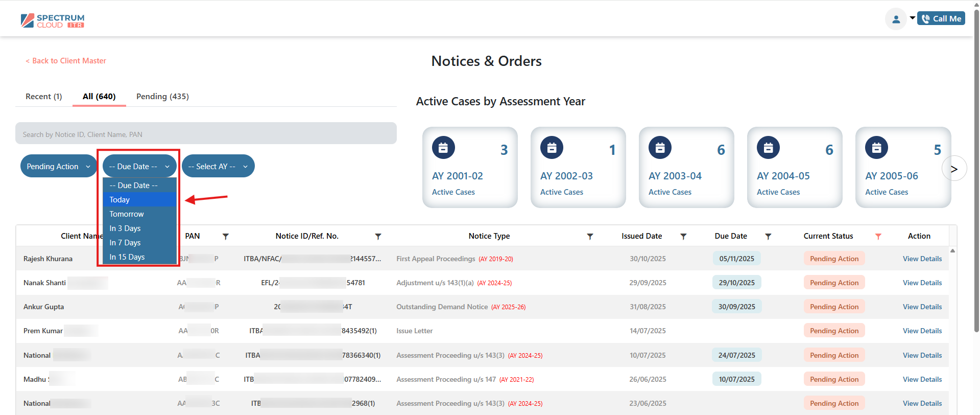
Task: Click the Due Date column filter funnel
Action: pos(768,236)
